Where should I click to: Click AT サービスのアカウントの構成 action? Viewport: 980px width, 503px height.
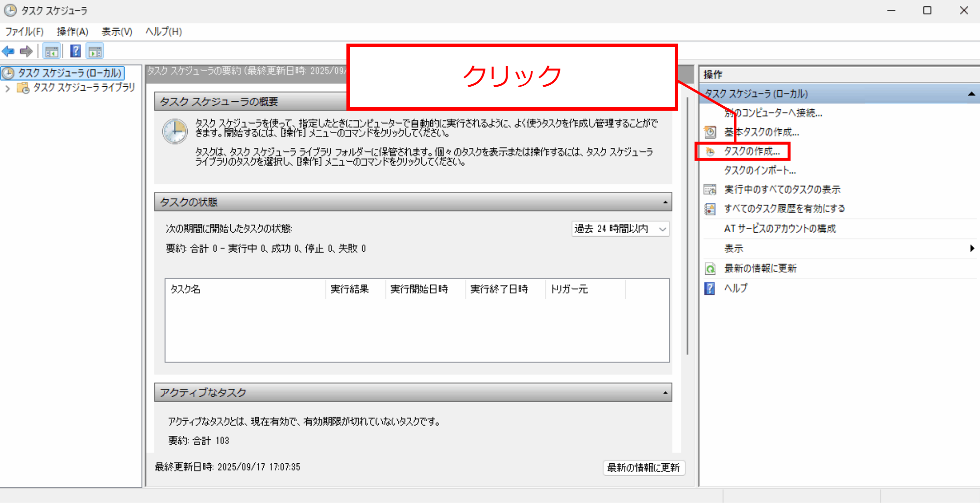click(x=780, y=229)
